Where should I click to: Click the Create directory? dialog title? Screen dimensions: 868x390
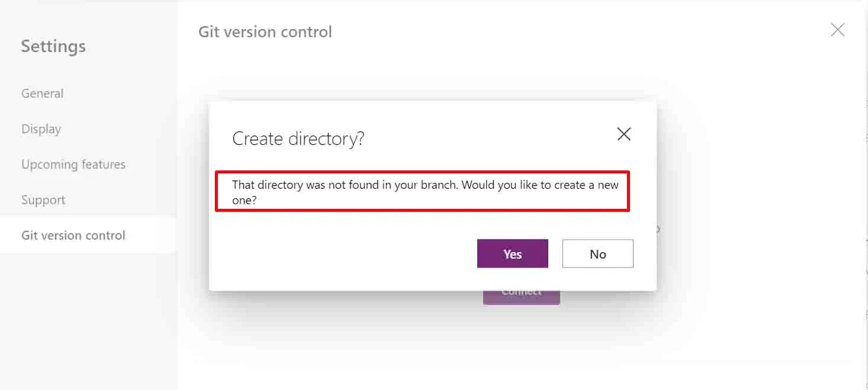[x=298, y=138]
